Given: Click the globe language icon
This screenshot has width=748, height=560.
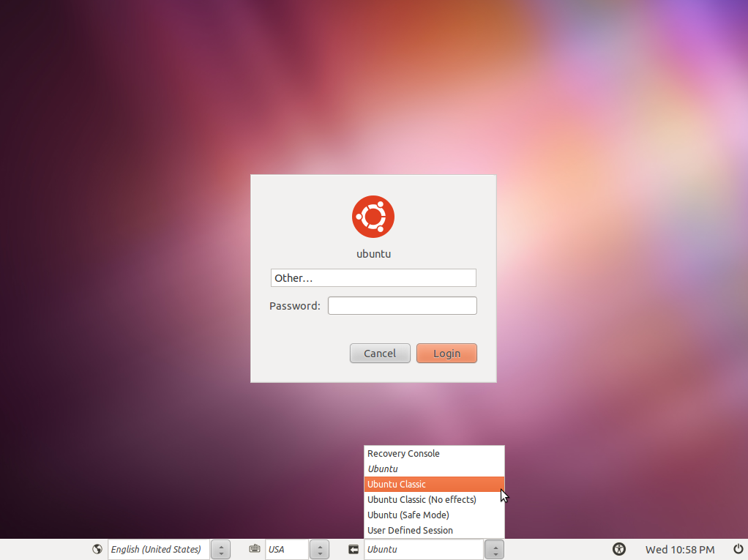Looking at the screenshot, I should 97,549.
